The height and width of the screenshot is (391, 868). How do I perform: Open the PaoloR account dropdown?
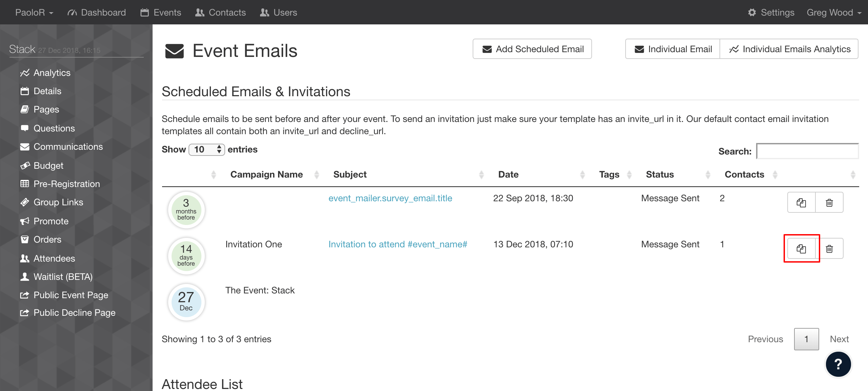[x=34, y=12]
